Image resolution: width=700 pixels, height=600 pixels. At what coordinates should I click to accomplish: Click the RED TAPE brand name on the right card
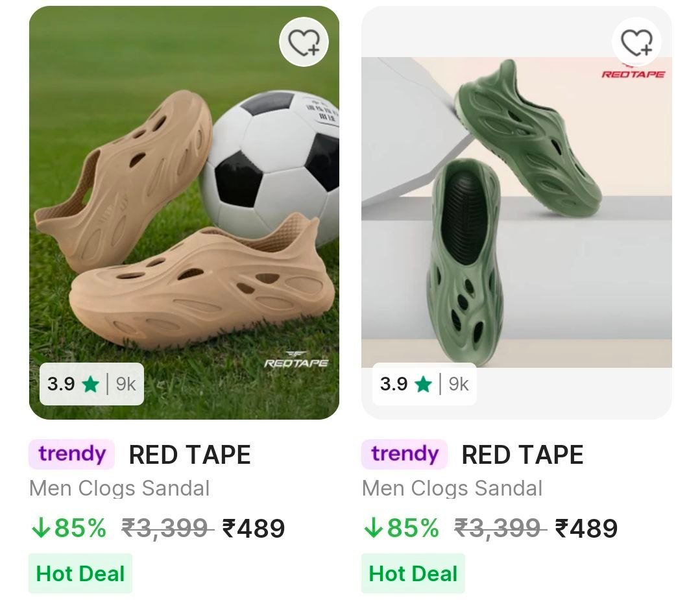(522, 454)
